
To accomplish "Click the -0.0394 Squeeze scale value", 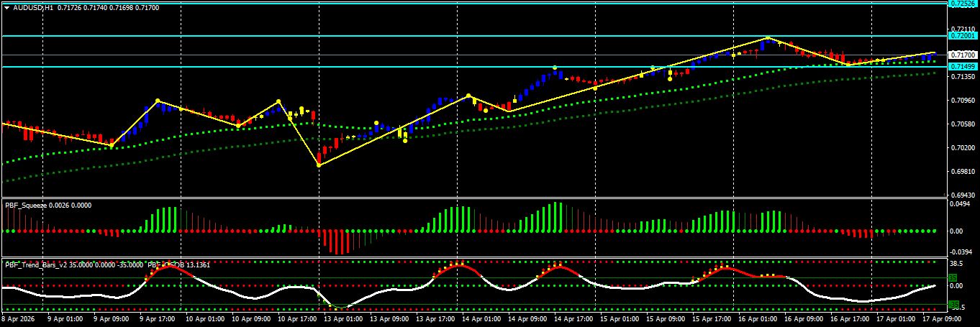I will pyautogui.click(x=963, y=252).
